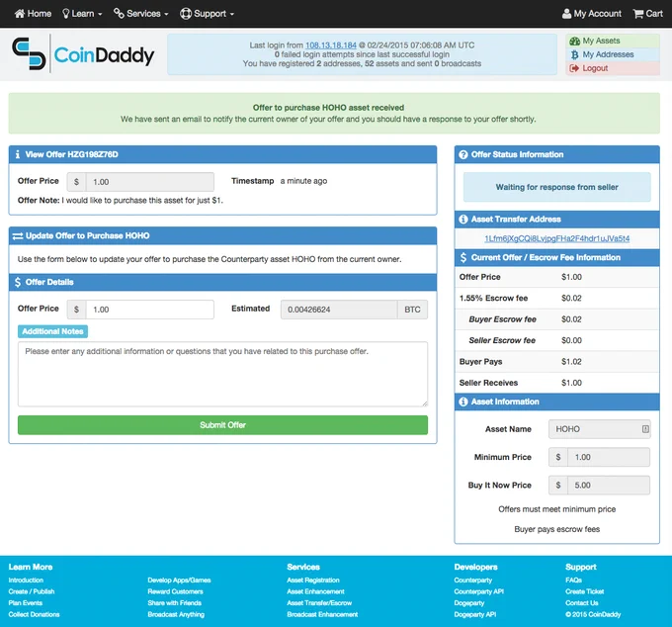This screenshot has height=627, width=672.
Task: Open My Account page
Action: coord(592,14)
